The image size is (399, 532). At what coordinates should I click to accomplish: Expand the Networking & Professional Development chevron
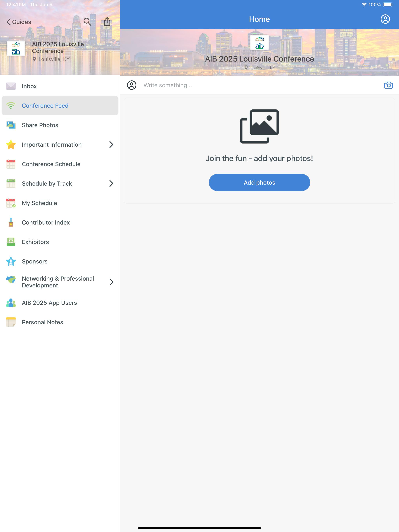pos(111,282)
